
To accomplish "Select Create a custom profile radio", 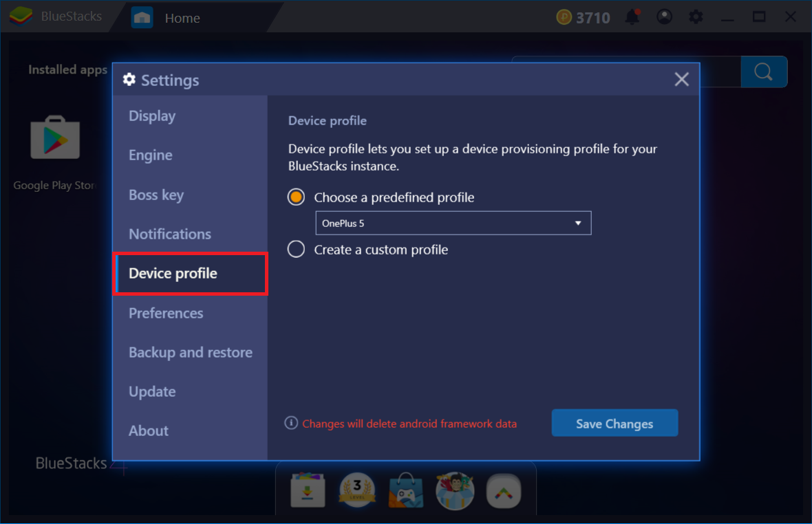I will click(x=296, y=250).
